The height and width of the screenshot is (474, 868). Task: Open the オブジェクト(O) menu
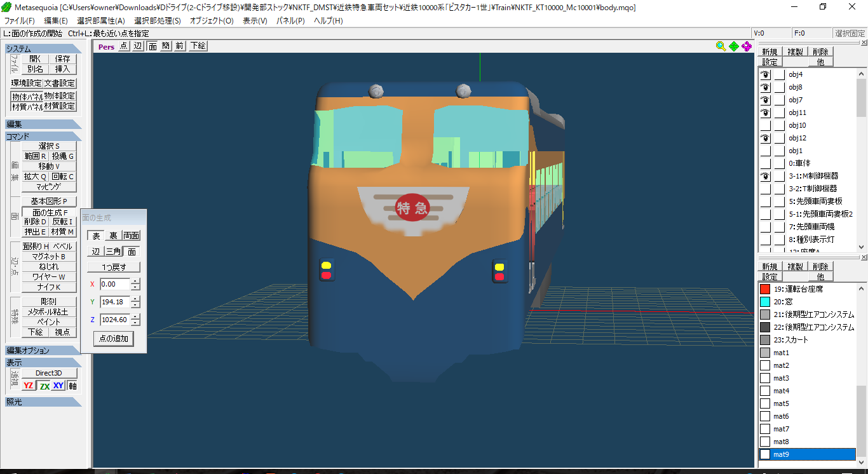[x=212, y=20]
